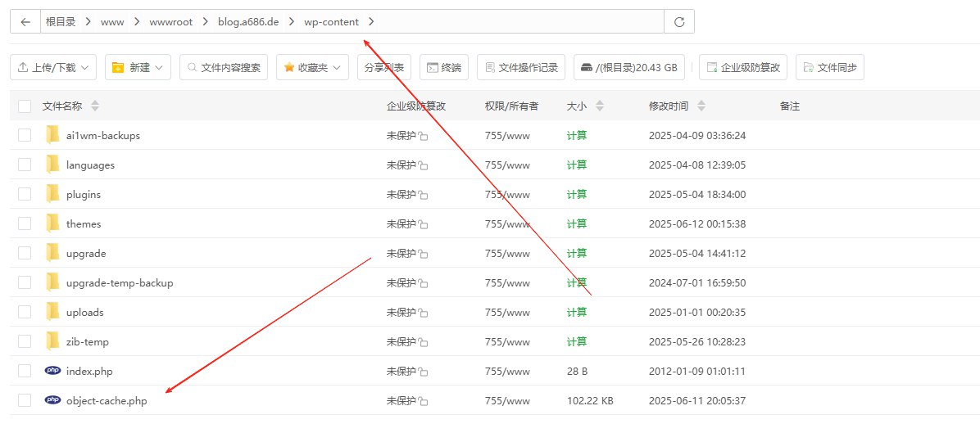The width and height of the screenshot is (980, 442).
Task: Expand the chevron after wp-content
Action: click(x=371, y=22)
